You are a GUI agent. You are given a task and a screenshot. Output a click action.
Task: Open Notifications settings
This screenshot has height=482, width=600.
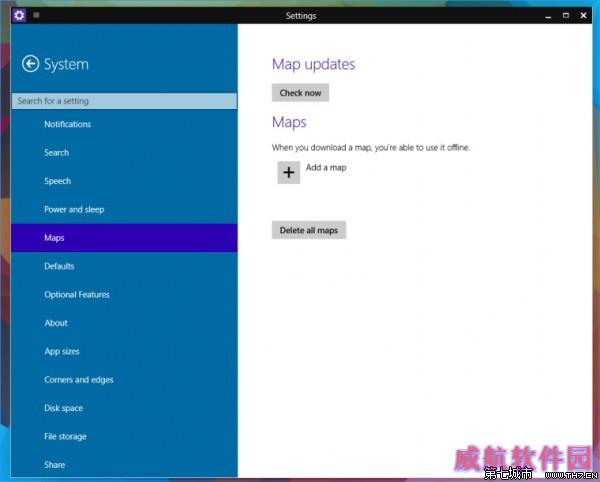124,124
